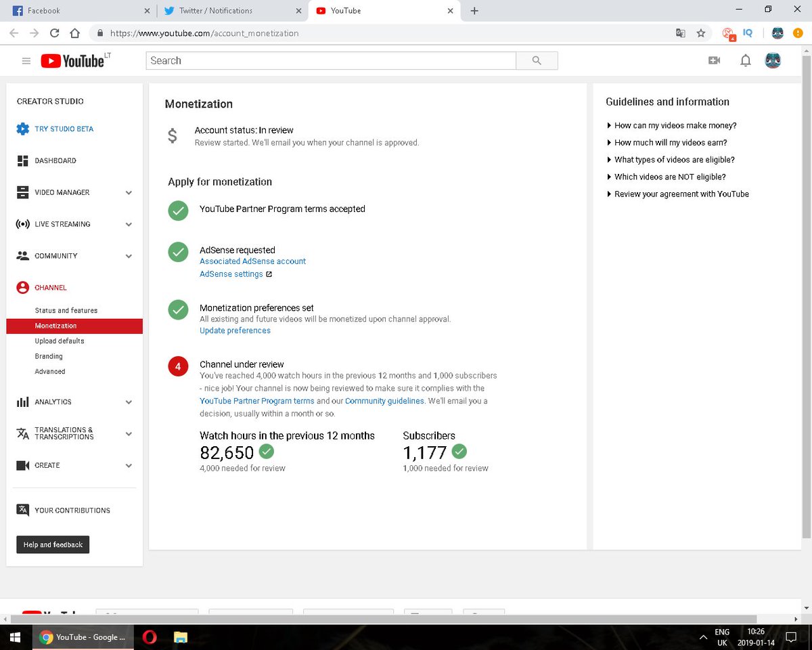Open the Windows action center
812x650 pixels.
791,637
